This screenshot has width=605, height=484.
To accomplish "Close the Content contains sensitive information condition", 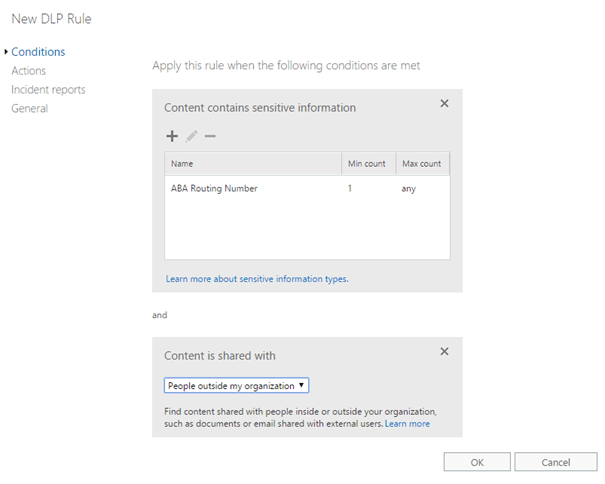I will tap(444, 103).
